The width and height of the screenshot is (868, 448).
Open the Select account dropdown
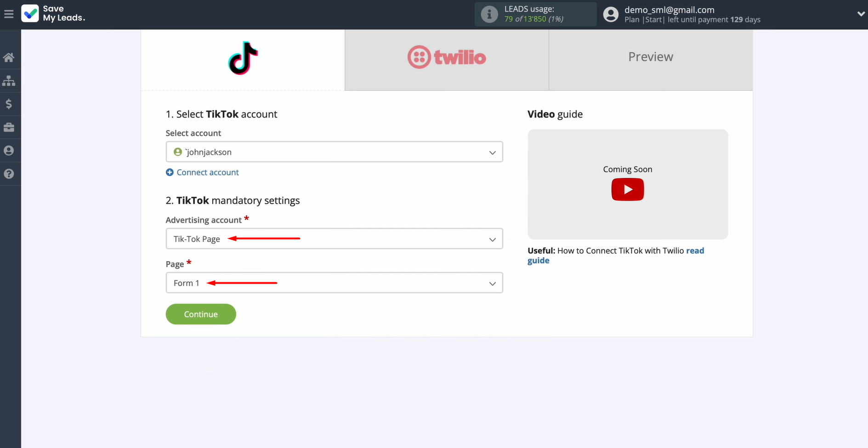click(334, 152)
